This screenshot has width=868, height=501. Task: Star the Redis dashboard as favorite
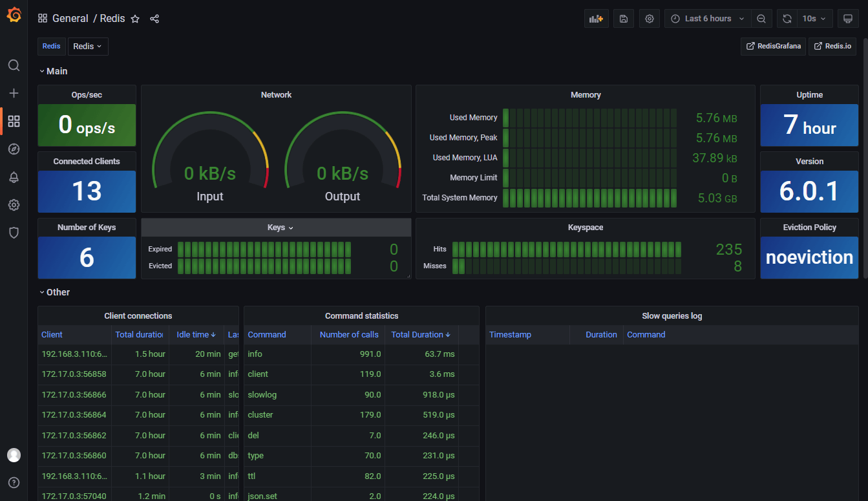pos(135,19)
